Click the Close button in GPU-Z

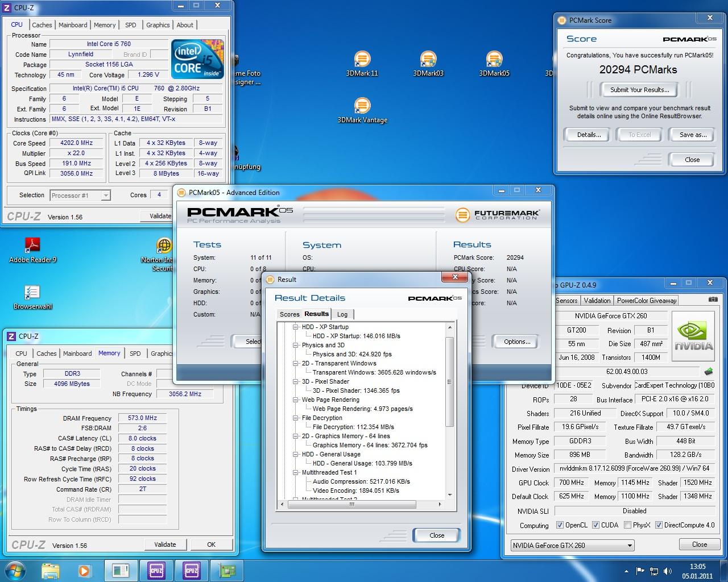(700, 544)
